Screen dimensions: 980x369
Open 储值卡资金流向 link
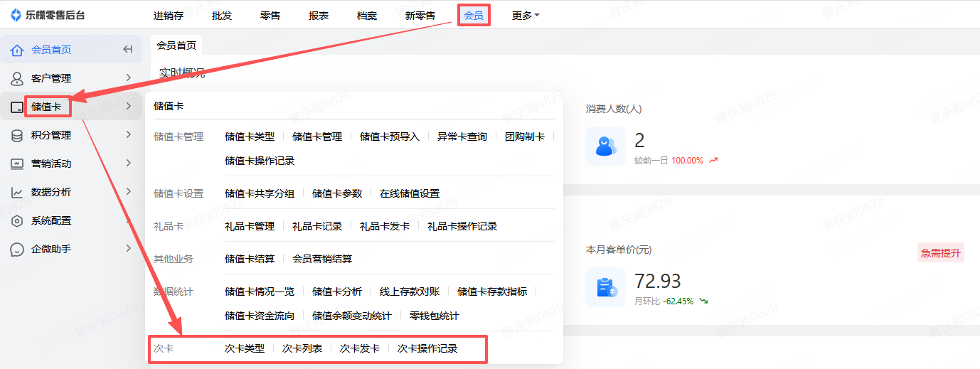pos(260,316)
